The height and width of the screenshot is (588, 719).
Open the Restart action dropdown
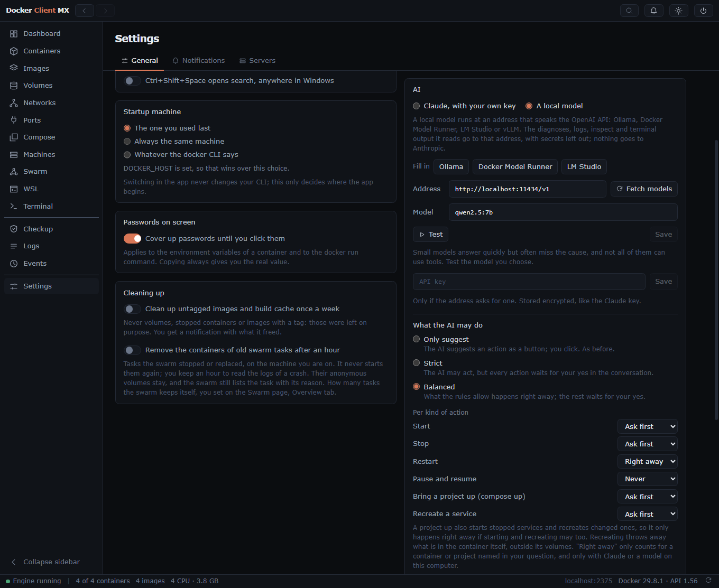click(x=648, y=461)
